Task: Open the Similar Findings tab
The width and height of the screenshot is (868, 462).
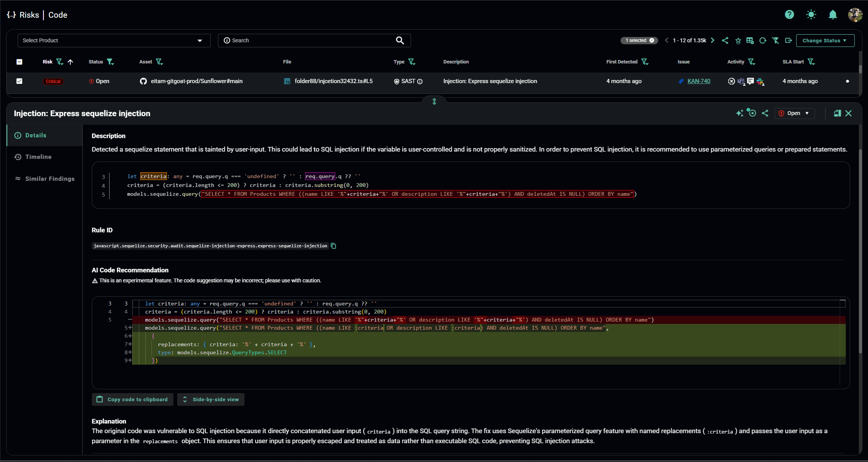Action: tap(50, 179)
